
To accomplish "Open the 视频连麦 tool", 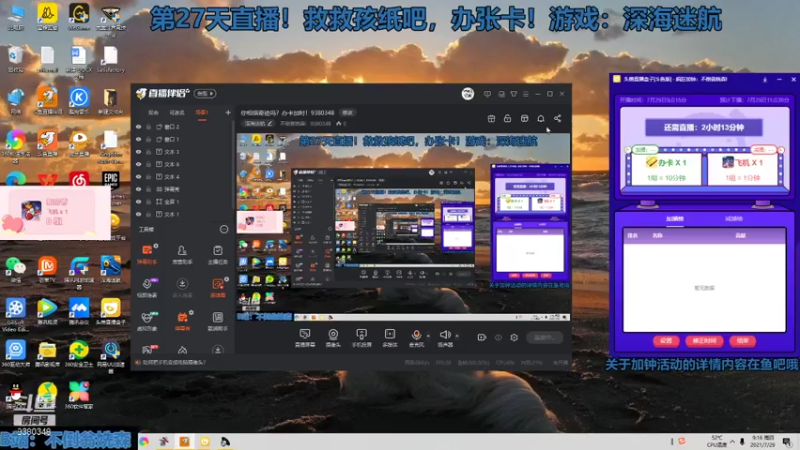I will coord(147,287).
